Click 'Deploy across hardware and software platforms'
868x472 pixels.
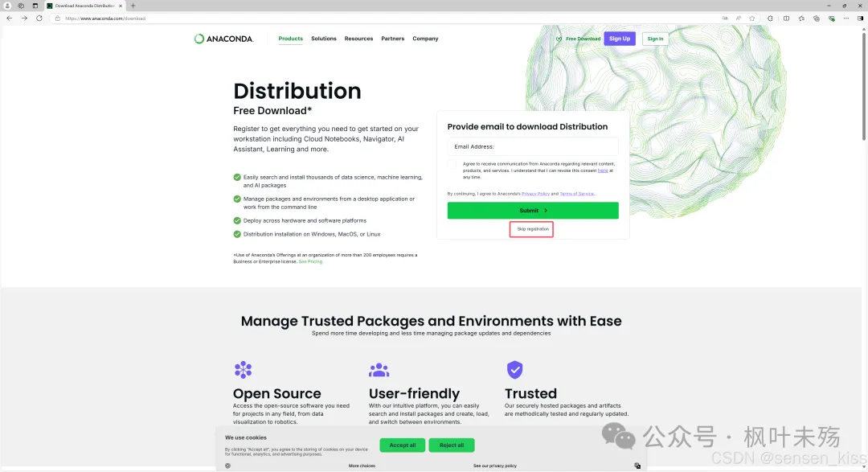pos(305,220)
